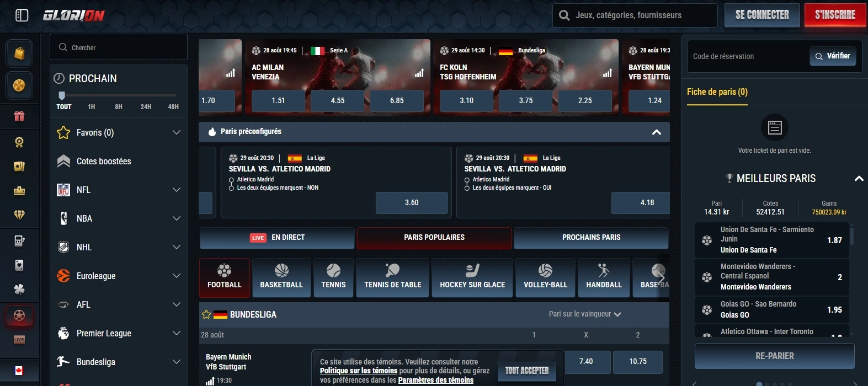Open the LIVE icon in left sidebar
This screenshot has width=868, height=386.
19,340
